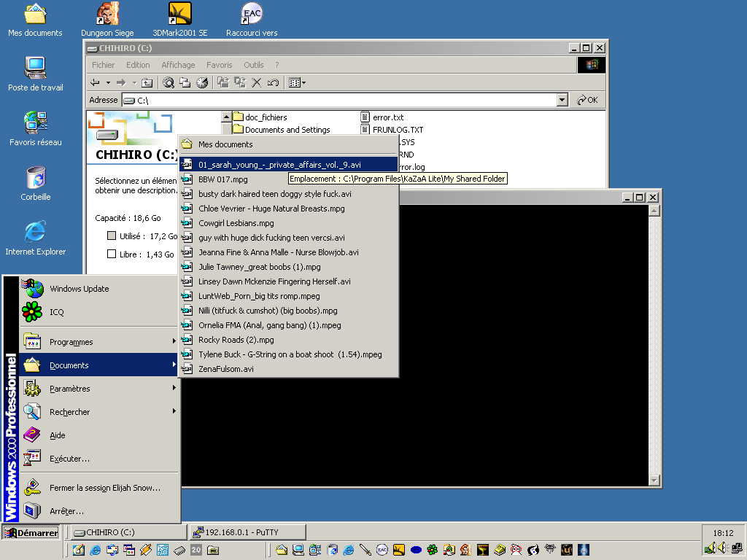The width and height of the screenshot is (747, 560).
Task: Click the forward arrow in Explorer toolbar
Action: point(121,83)
